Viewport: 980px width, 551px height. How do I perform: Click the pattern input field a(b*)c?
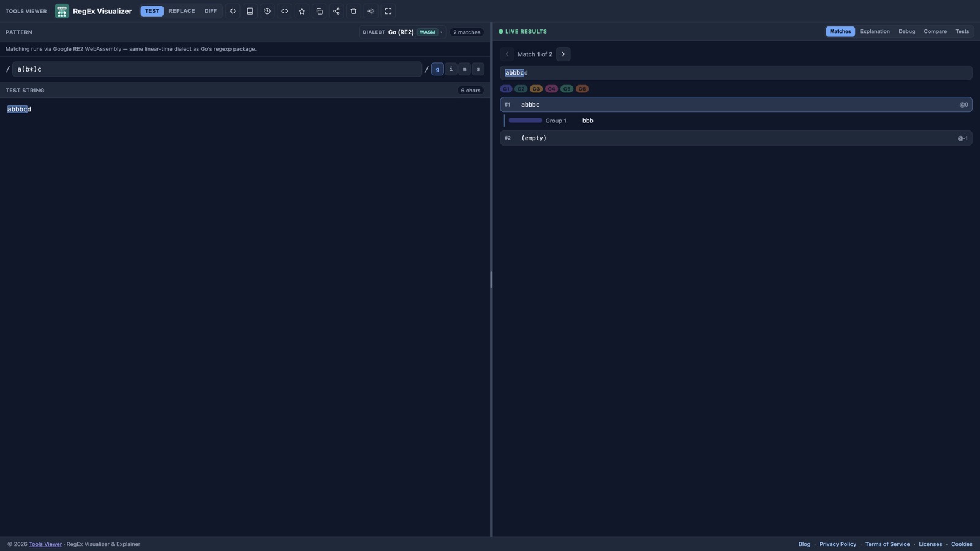point(217,69)
